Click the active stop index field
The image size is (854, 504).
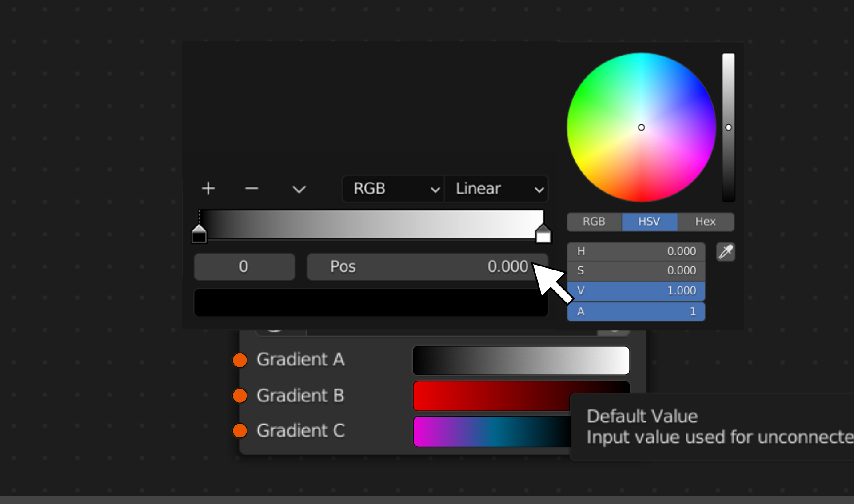tap(244, 267)
